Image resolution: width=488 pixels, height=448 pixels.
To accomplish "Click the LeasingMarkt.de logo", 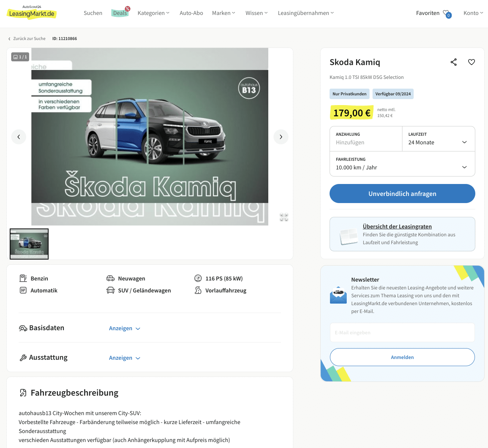I will [32, 13].
